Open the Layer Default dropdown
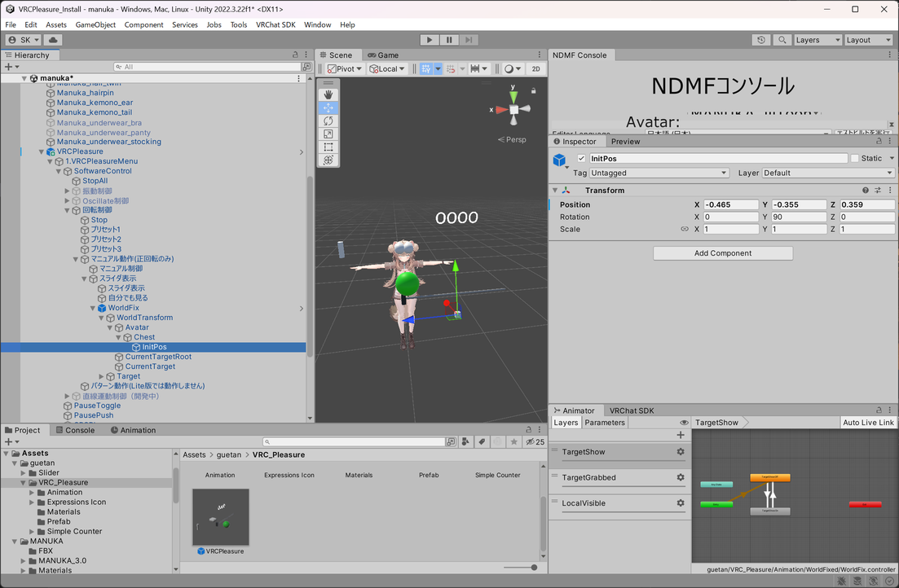The image size is (899, 588). 828,173
